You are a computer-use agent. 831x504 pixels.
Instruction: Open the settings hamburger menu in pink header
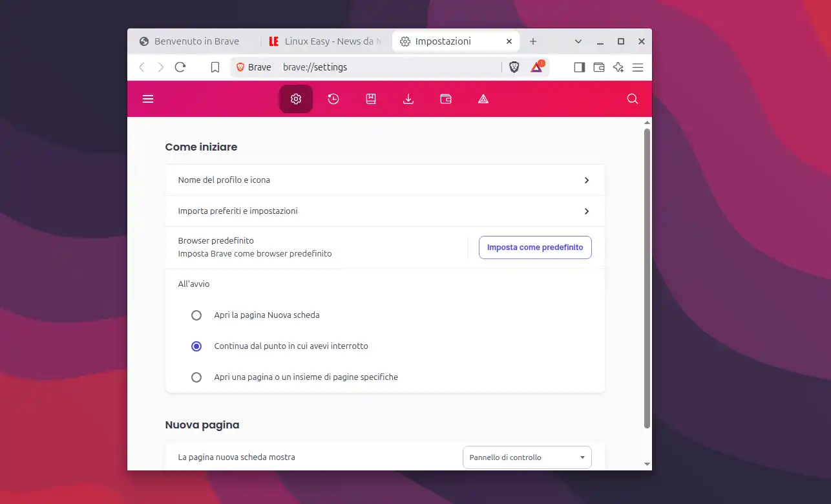point(148,99)
